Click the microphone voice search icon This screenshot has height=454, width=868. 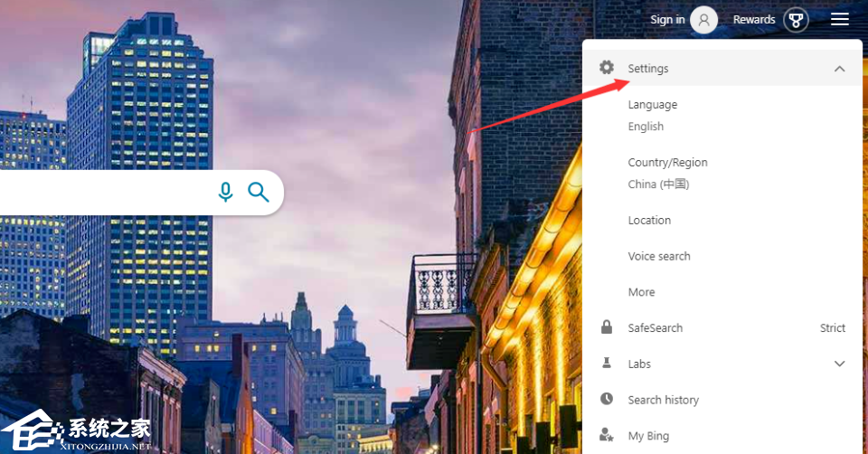225,192
